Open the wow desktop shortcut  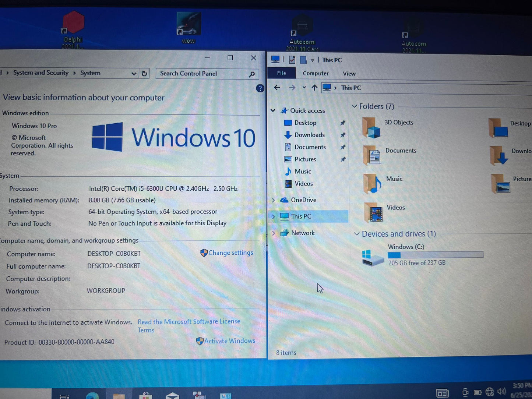tap(189, 28)
